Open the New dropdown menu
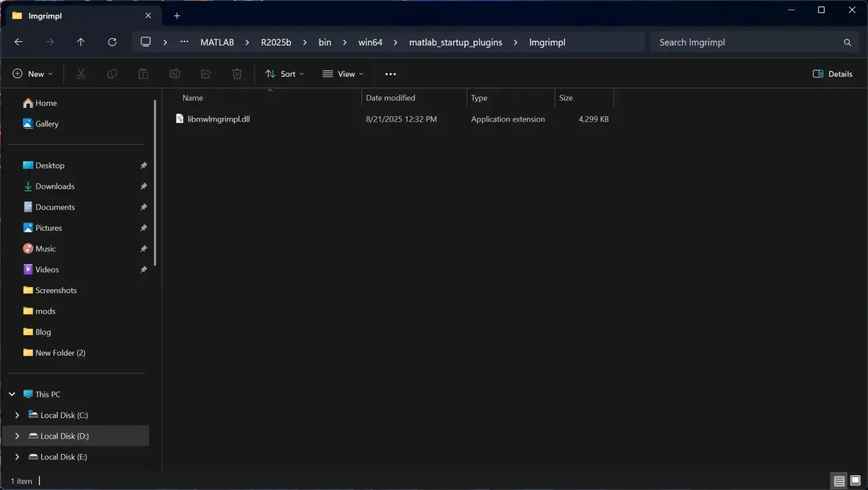Screen dimensions: 868x490 [33, 74]
